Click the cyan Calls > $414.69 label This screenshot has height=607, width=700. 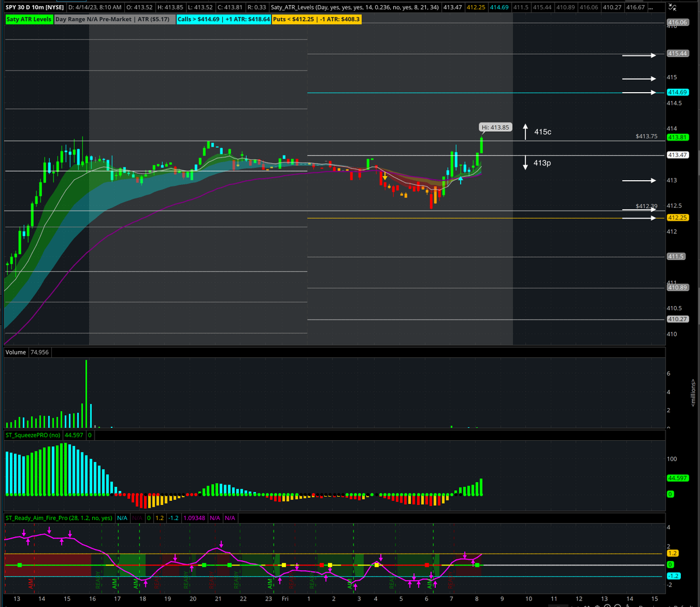pos(224,19)
